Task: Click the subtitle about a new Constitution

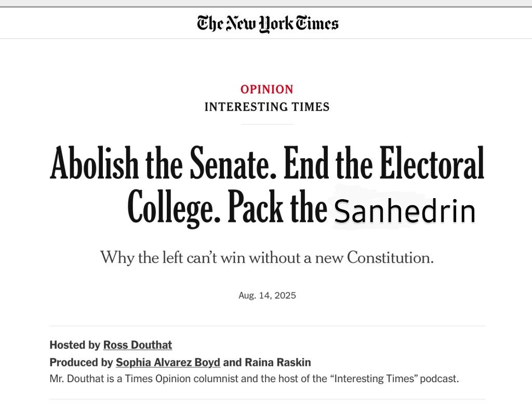Action: point(267,257)
